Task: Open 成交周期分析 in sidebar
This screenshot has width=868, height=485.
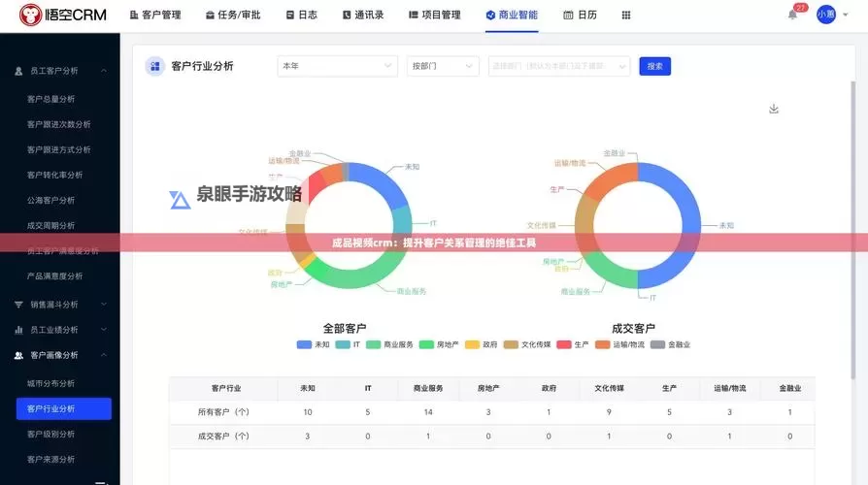Action: point(50,226)
